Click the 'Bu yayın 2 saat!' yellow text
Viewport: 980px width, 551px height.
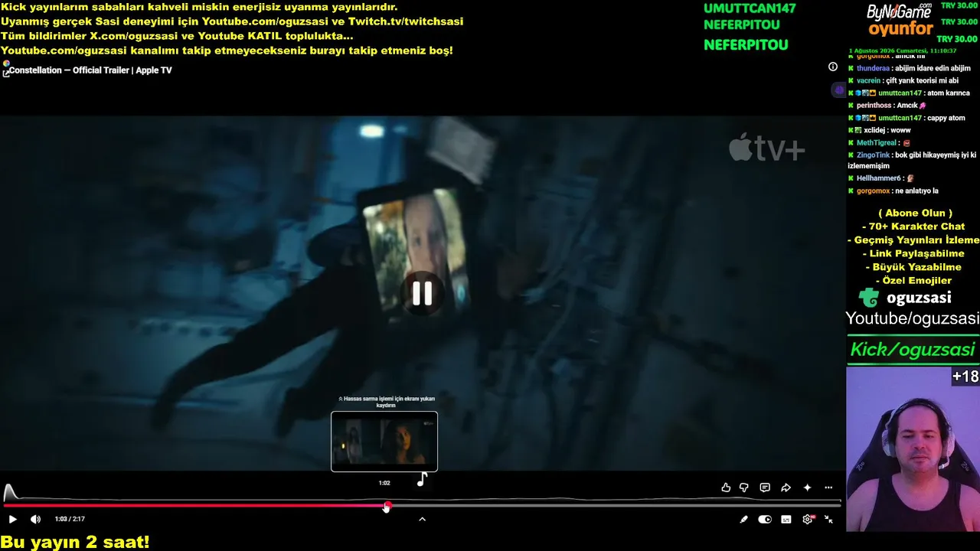pos(75,542)
